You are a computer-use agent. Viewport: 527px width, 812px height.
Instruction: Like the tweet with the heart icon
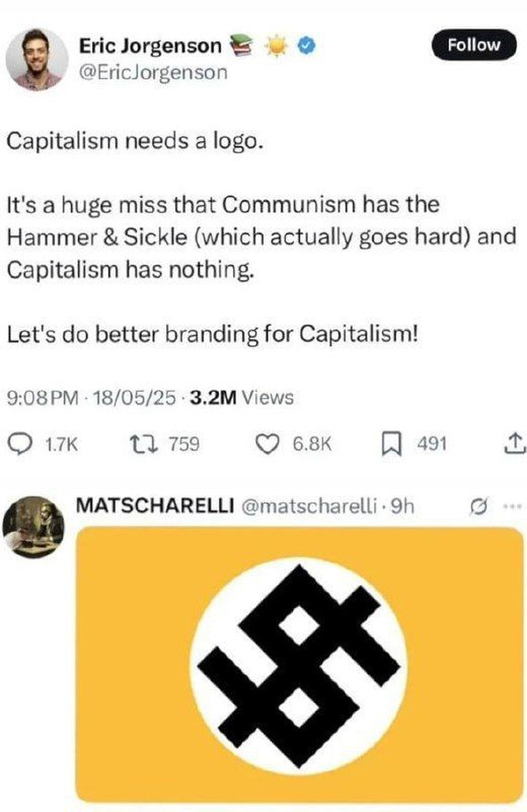(268, 444)
